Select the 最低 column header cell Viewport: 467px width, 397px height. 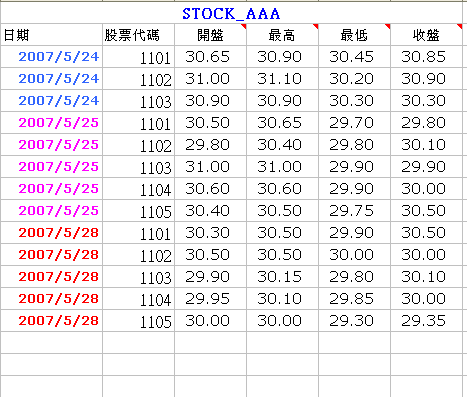coord(354,35)
